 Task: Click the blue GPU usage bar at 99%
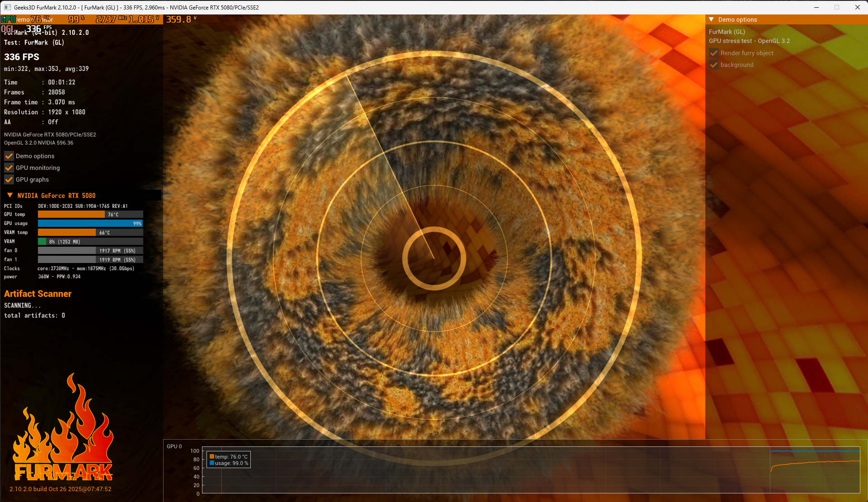point(90,224)
